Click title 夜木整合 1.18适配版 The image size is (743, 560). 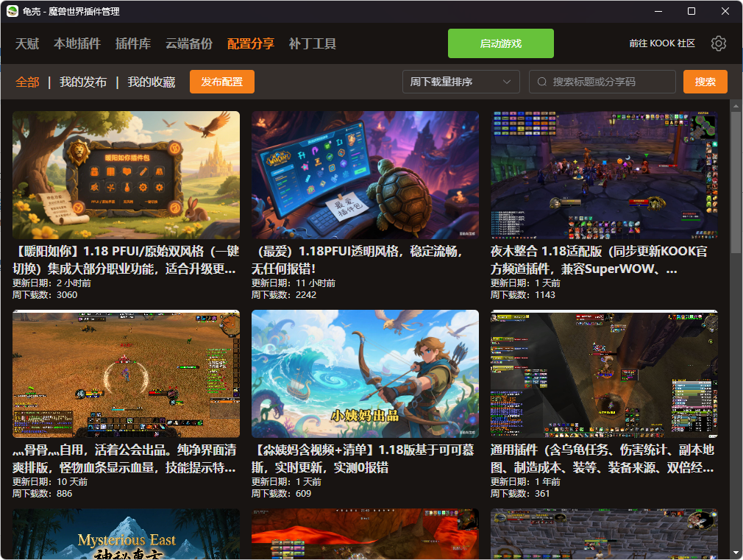599,260
